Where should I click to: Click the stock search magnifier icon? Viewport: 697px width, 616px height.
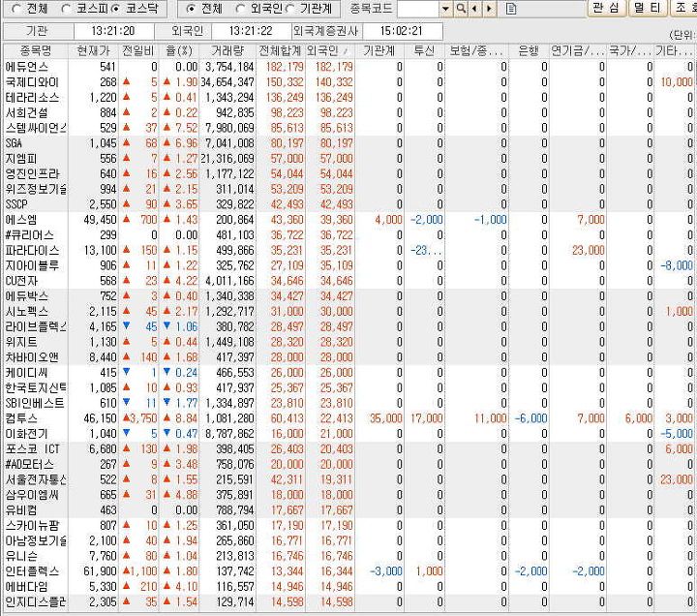[461, 9]
